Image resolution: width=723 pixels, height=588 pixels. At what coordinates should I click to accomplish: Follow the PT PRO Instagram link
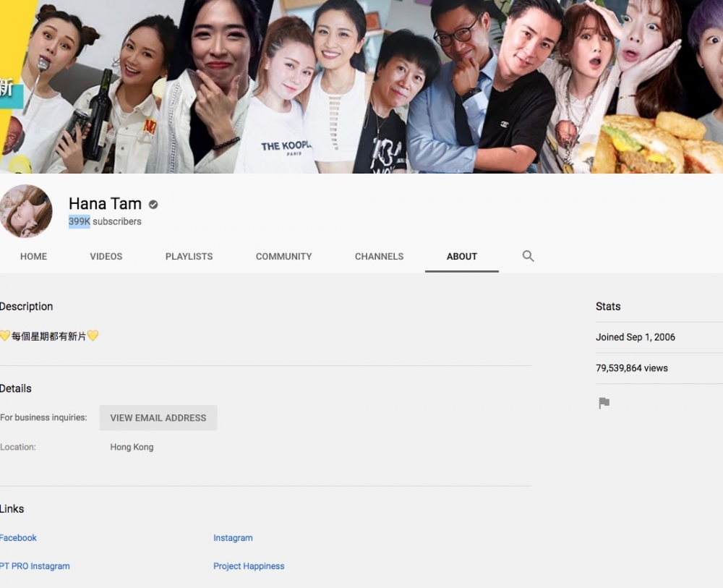click(x=35, y=566)
